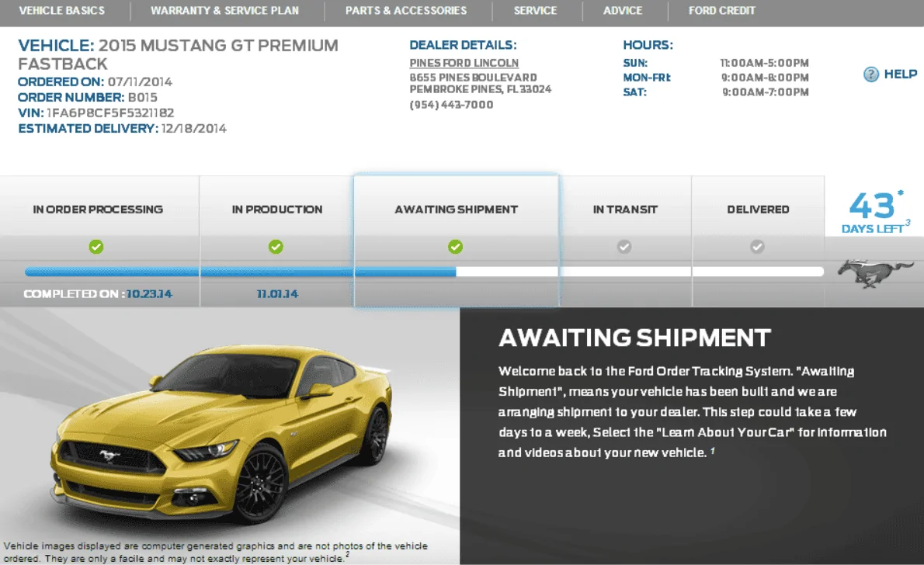Viewport: 924px width, 565px height.
Task: Open the Ford Credit menu item
Action: pos(722,11)
